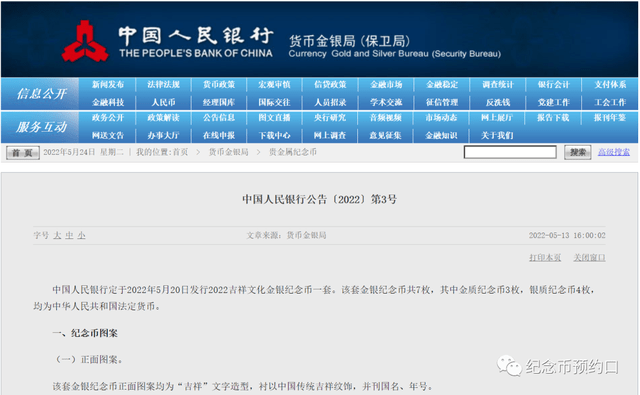Follow the 货币金银局 breadcrumb link

pos(229,152)
